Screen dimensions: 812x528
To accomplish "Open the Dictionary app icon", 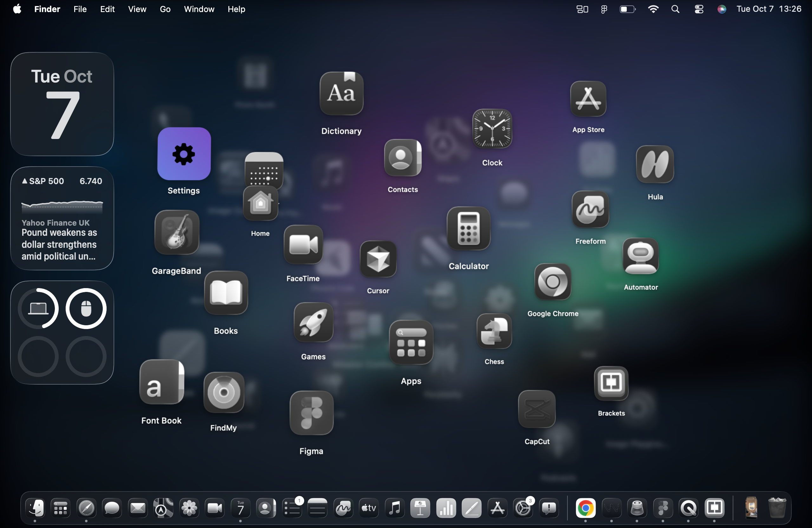I will pos(341,94).
